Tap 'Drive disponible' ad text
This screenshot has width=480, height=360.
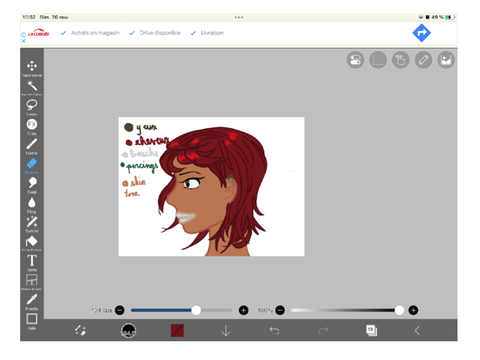pos(160,33)
